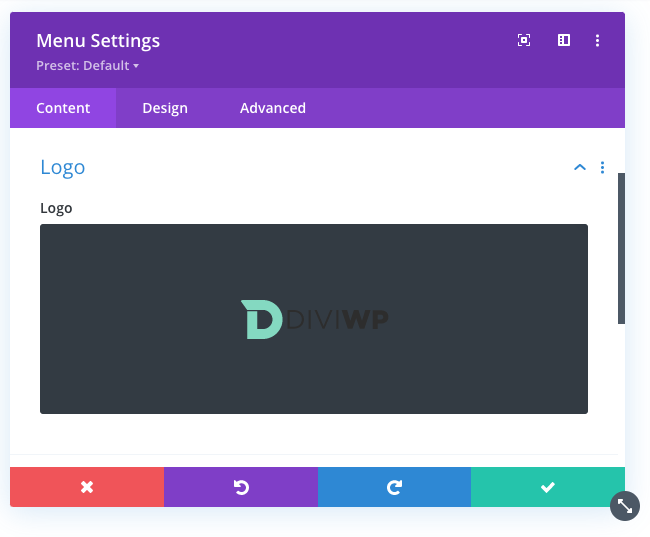
Task: Click the round modal resize handle icon
Action: 625,506
